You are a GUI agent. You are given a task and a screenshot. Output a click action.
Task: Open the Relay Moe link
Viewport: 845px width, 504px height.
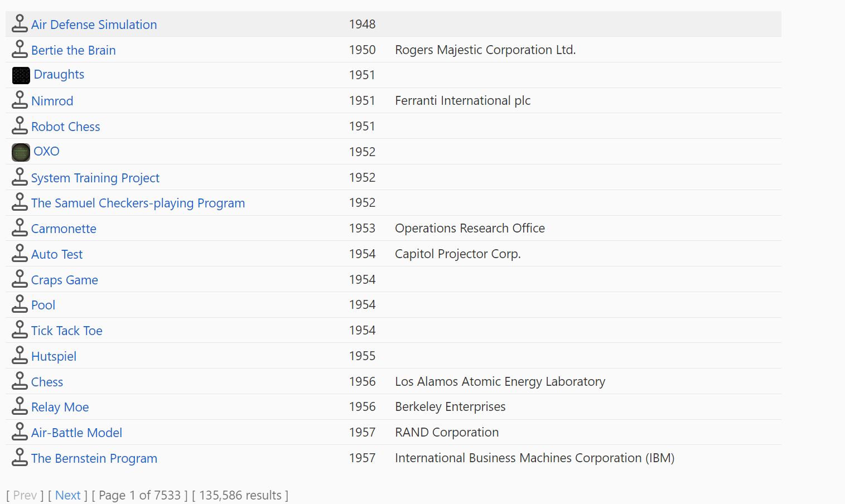click(60, 407)
